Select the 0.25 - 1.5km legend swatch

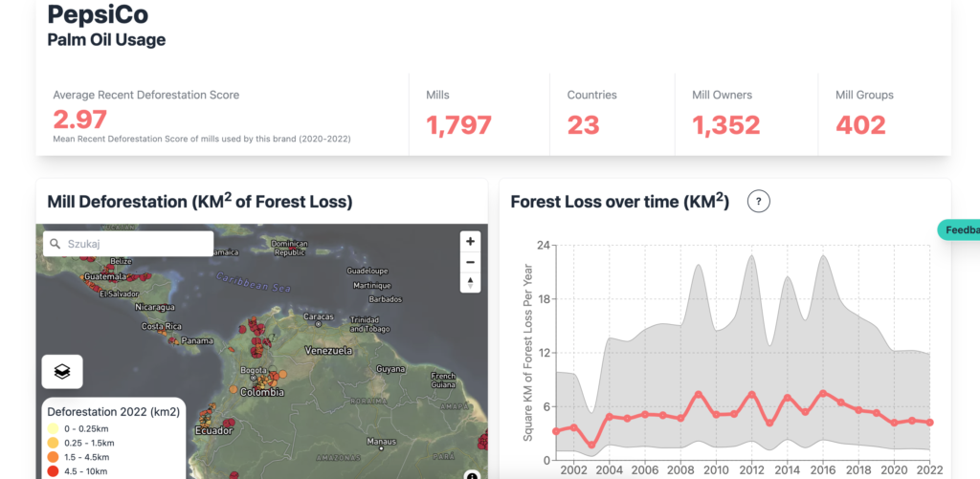pos(54,443)
